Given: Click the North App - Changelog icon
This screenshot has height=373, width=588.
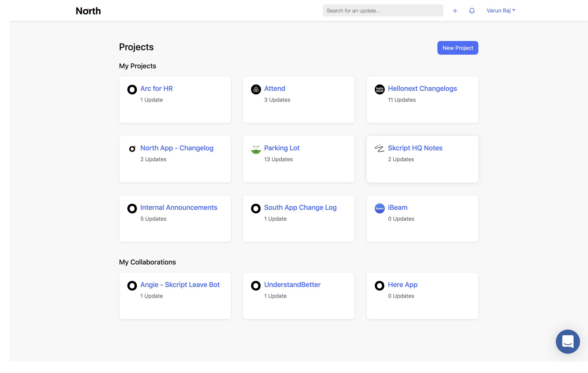Looking at the screenshot, I should click(132, 149).
